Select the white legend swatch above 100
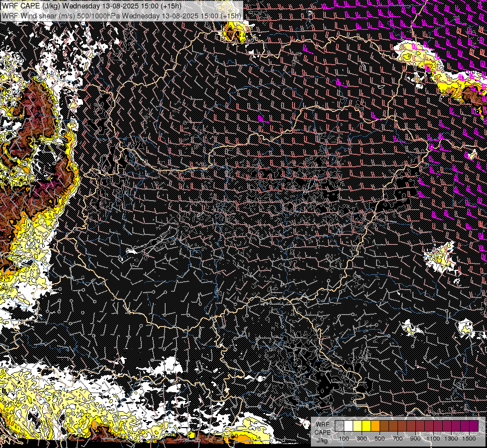The image size is (487, 448). (349, 426)
